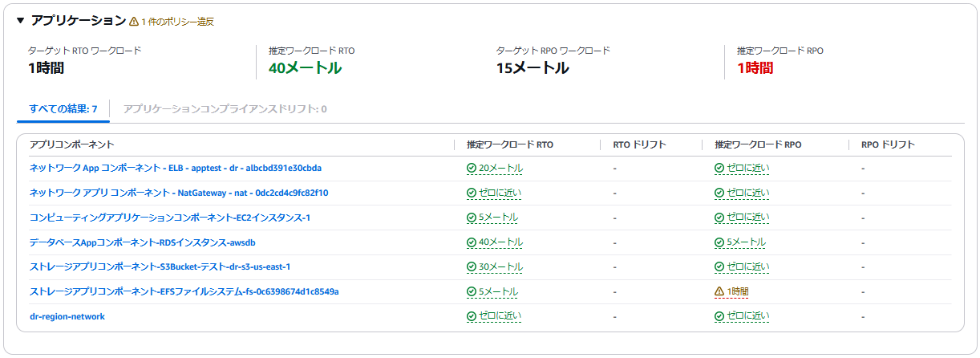
Task: Click the check icon beside RDS RPO 5メートル
Action: click(x=719, y=242)
